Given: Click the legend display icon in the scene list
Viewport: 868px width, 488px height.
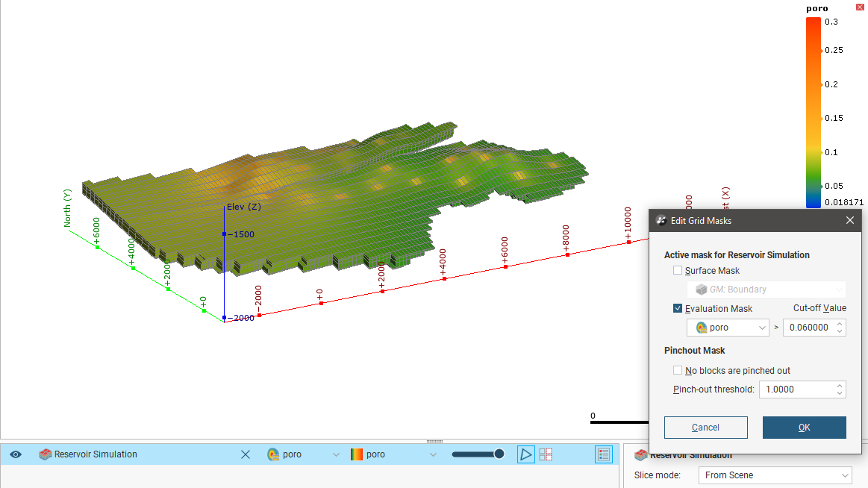Looking at the screenshot, I should (x=604, y=454).
